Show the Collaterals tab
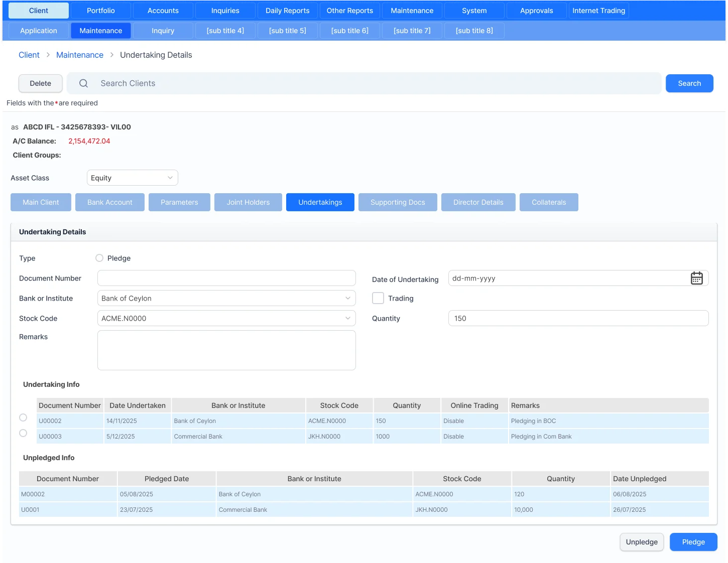 pos(549,202)
